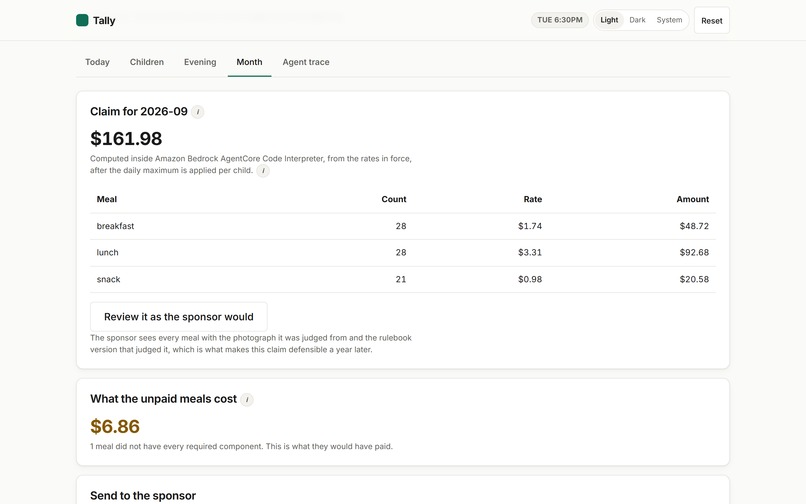Click the Send to the sponsor heading
The width and height of the screenshot is (806, 504).
point(143,496)
